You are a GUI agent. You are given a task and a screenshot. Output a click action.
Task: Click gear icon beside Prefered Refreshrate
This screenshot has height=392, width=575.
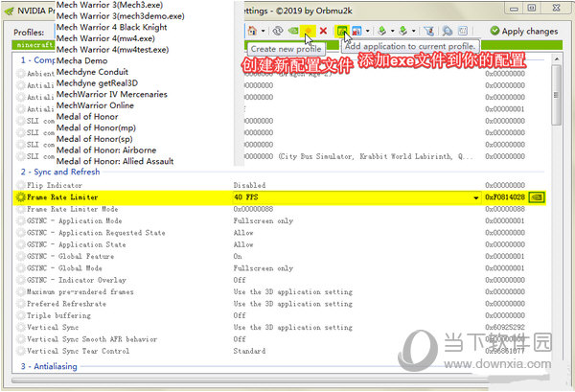pos(20,304)
